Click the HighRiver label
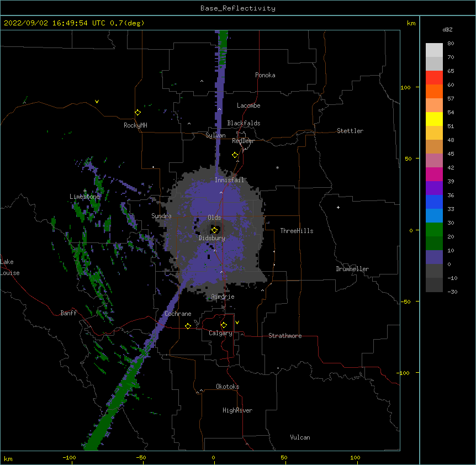476x465 pixels. point(237,410)
